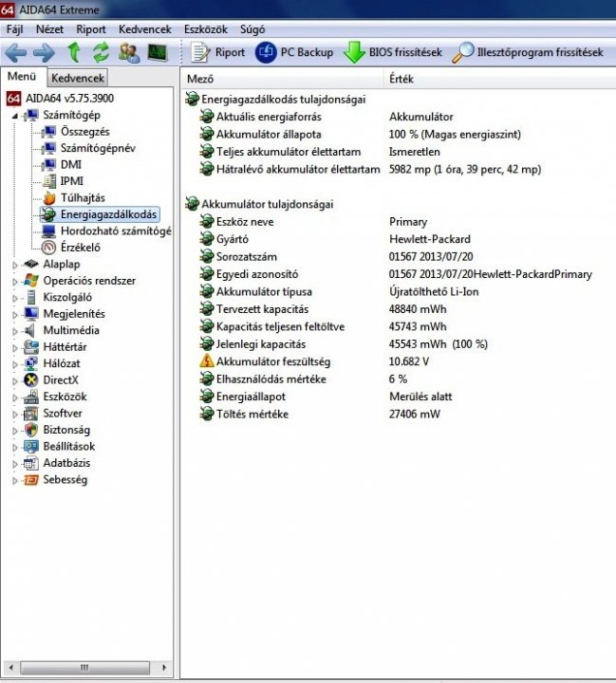Click the Energiagazdálkodás tulajdonságai header icon
The image size is (616, 683).
click(192, 99)
